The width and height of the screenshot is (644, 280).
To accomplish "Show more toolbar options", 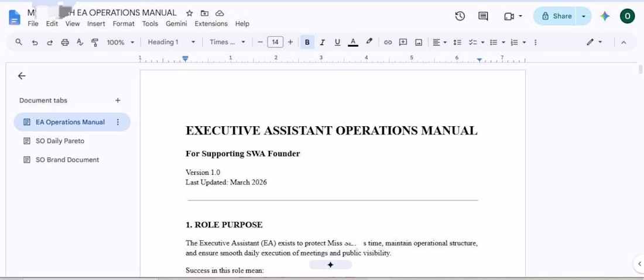I will (535, 42).
